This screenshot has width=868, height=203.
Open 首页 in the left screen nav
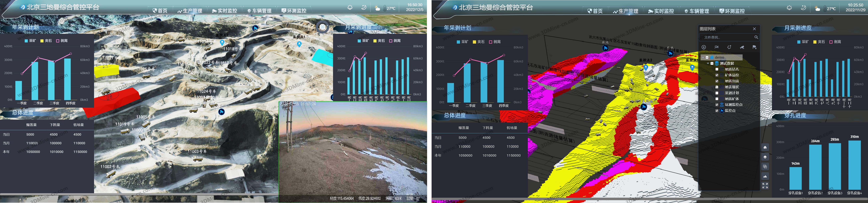[160, 11]
